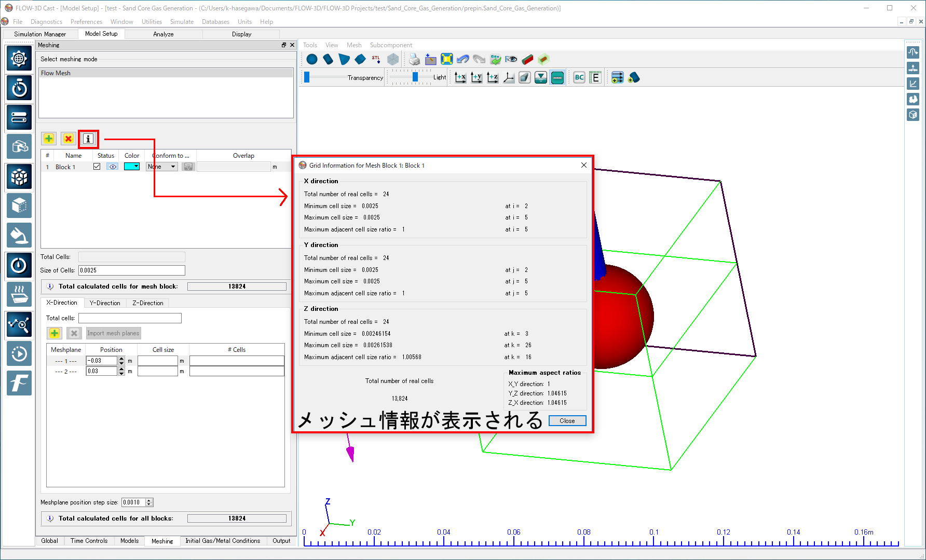The height and width of the screenshot is (560, 926).
Task: Open the Time Controls bottom tab
Action: (89, 541)
